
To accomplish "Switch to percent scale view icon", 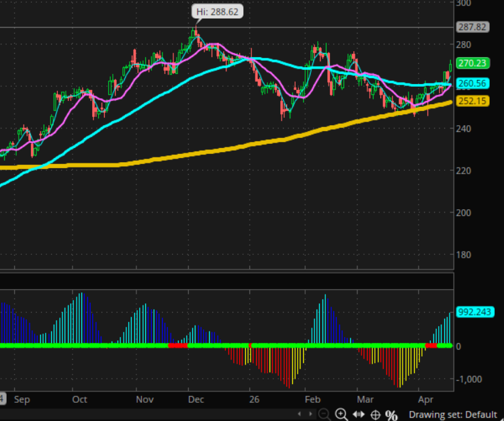I will (391, 415).
